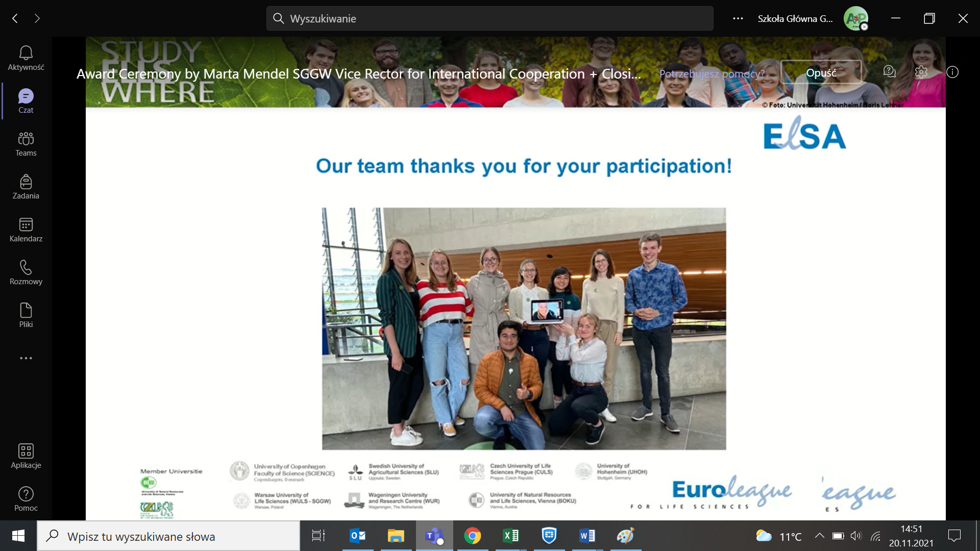
Task: Navigate forward with the right arrow
Action: 37,18
